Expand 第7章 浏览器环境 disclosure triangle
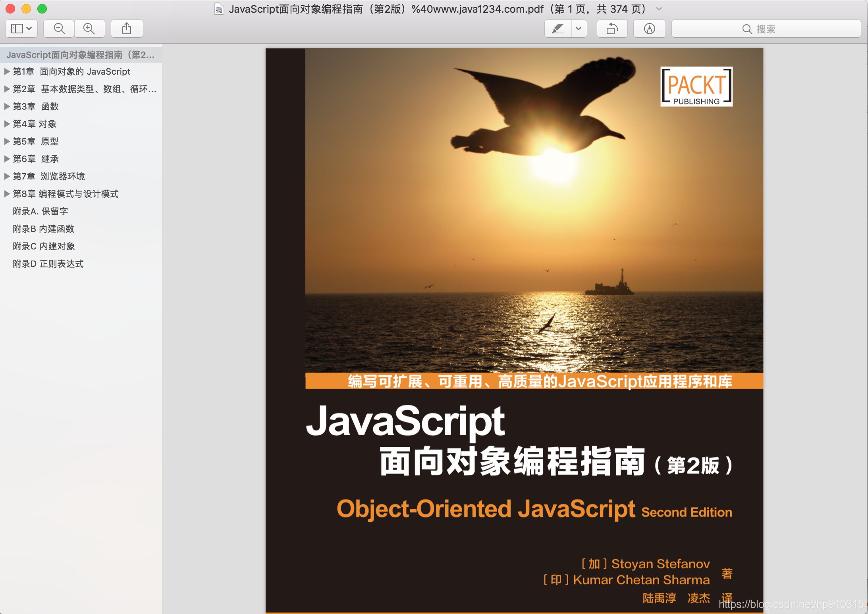 (7, 176)
